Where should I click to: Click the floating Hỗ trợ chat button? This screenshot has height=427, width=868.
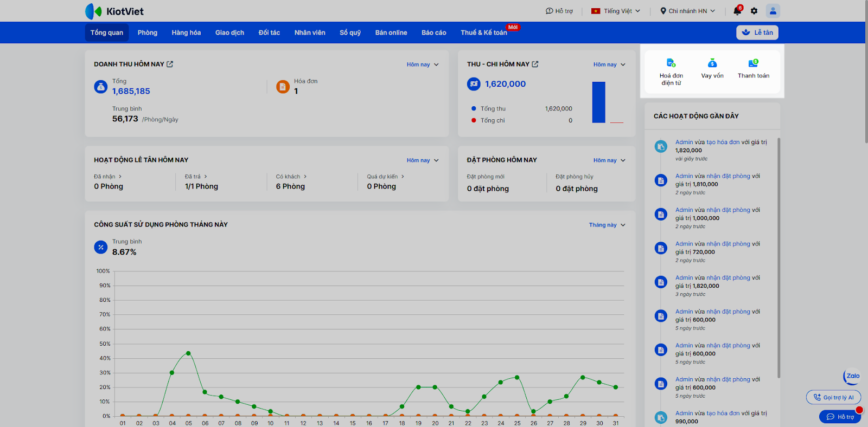840,417
